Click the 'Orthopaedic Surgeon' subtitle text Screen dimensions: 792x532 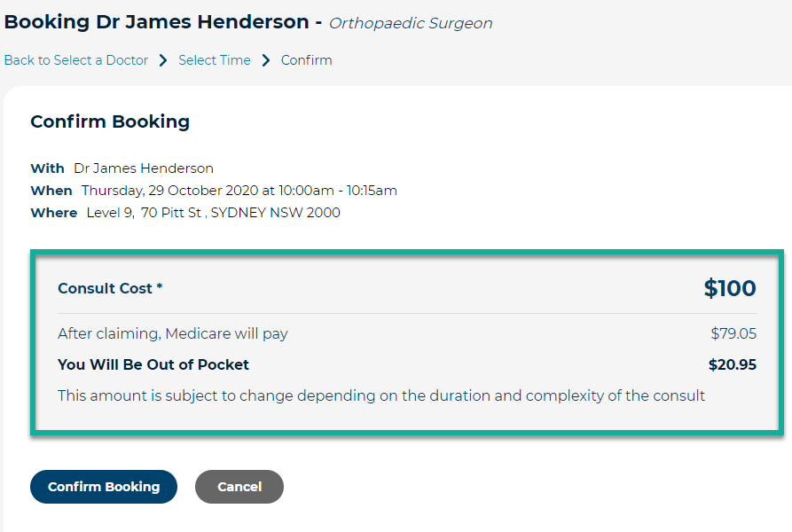(410, 23)
